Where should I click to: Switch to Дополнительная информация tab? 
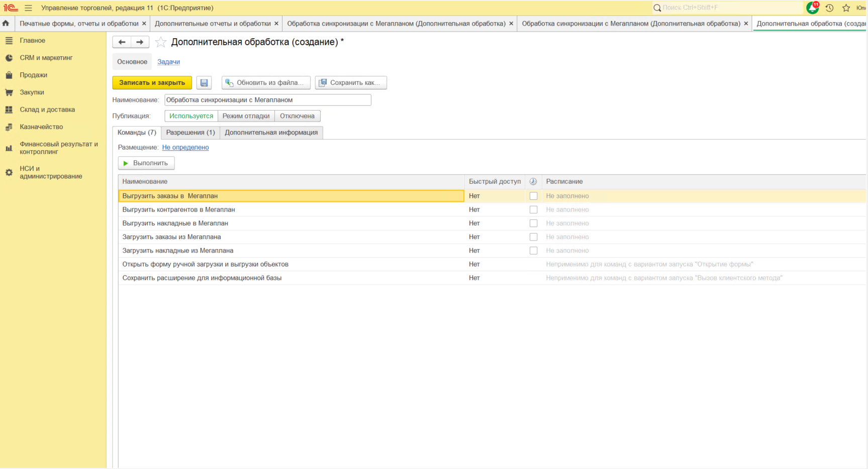point(271,133)
